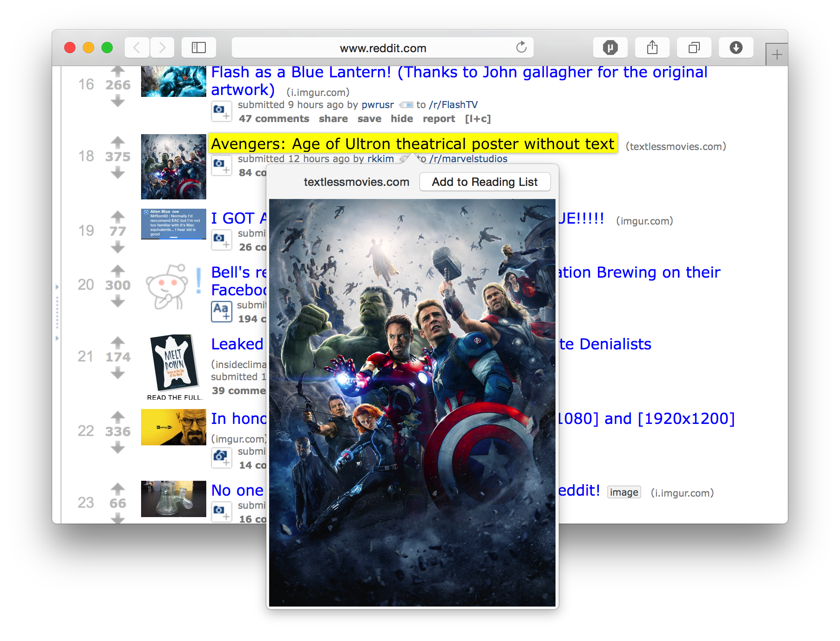The image size is (840, 641).
Task: Click the www.reddit.com address bar
Action: tap(383, 48)
